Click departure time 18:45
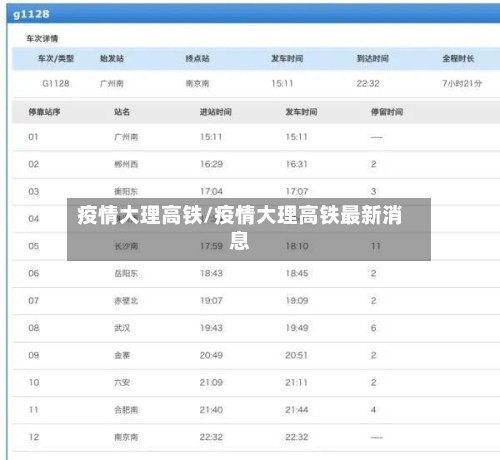Image resolution: width=500 pixels, height=460 pixels. point(297,274)
